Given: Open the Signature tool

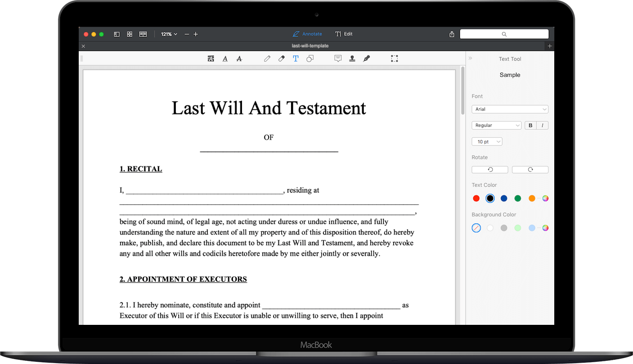Looking at the screenshot, I should tap(366, 58).
